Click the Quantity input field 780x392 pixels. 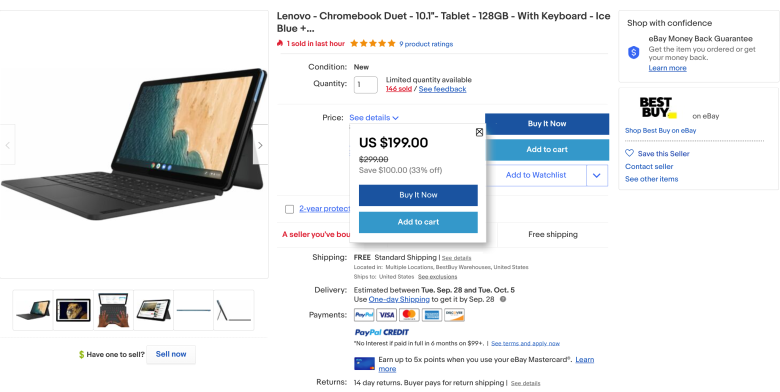pos(366,85)
